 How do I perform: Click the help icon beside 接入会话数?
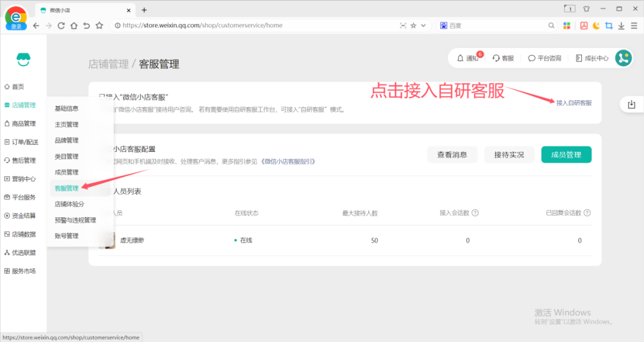point(475,213)
